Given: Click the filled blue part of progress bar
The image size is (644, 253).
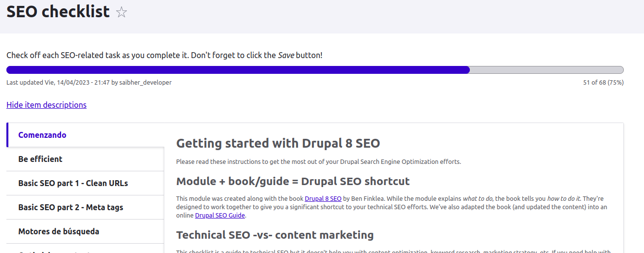Looking at the screenshot, I should (236, 70).
